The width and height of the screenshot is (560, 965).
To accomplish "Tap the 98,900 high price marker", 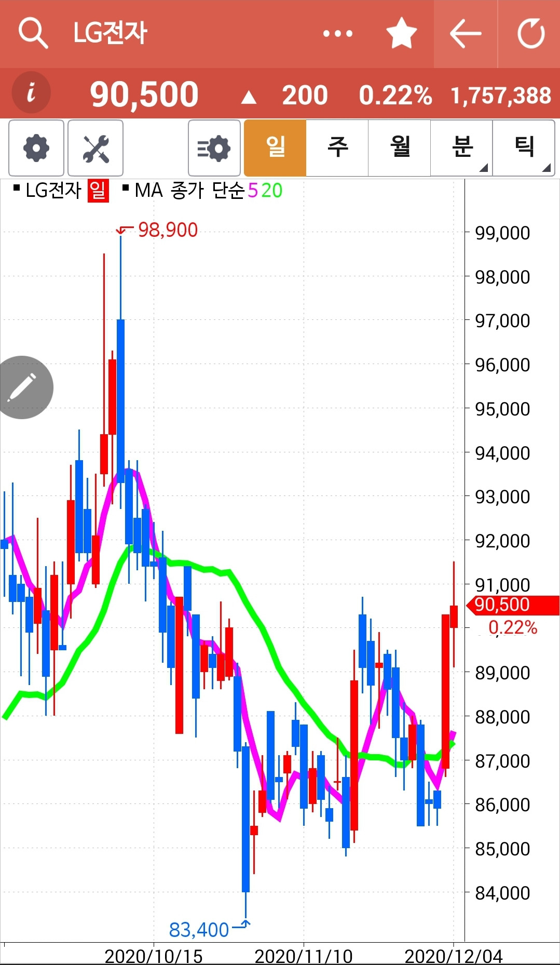I will [x=168, y=230].
